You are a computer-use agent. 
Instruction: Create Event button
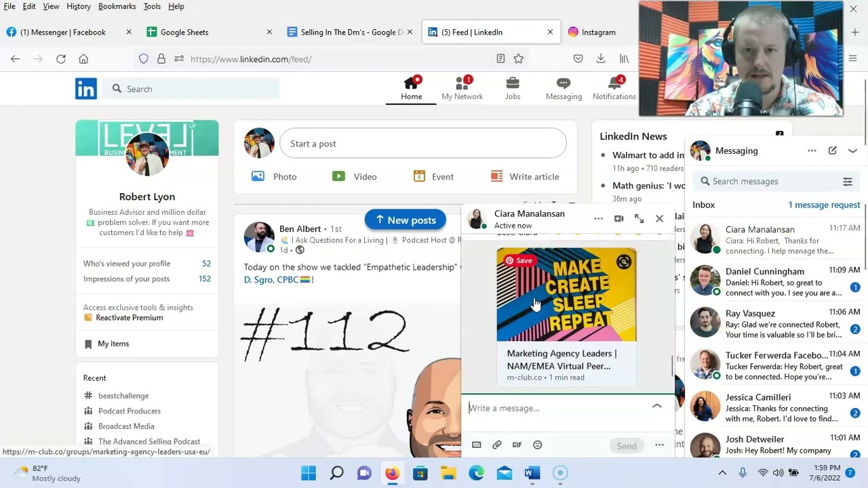[x=433, y=176]
